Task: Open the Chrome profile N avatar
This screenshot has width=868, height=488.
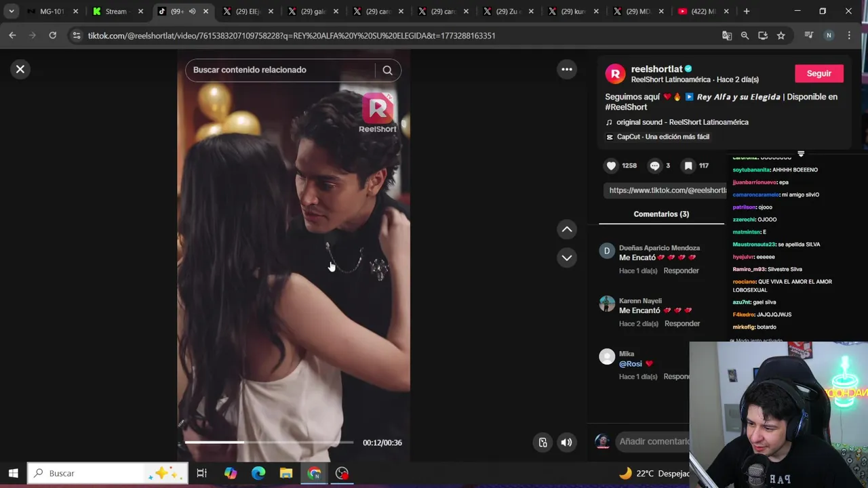Action: tap(829, 35)
